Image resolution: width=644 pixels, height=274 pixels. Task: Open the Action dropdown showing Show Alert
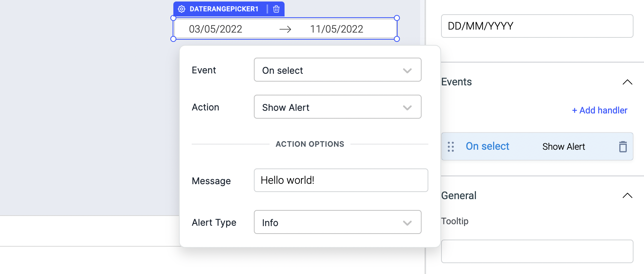pos(337,107)
